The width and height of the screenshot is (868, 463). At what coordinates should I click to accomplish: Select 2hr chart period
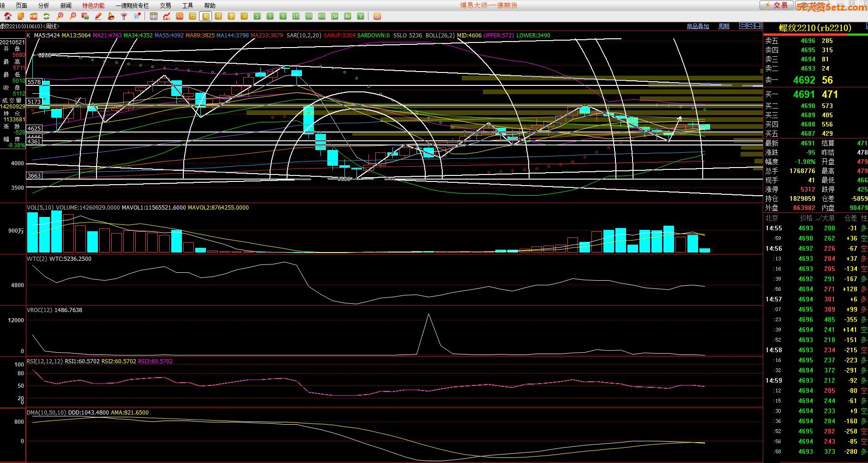[335, 16]
